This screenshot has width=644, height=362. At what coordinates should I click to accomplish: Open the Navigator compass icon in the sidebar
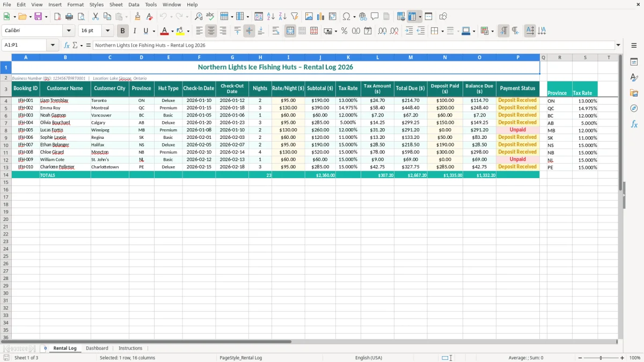pyautogui.click(x=634, y=108)
